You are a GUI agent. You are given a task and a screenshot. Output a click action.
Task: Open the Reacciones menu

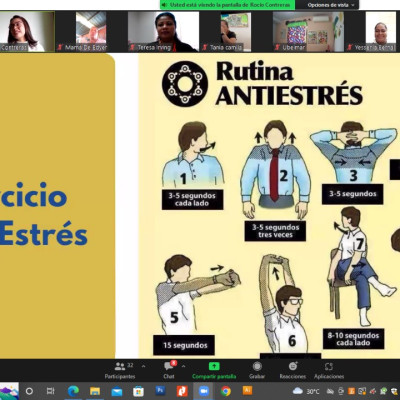pos(293,370)
